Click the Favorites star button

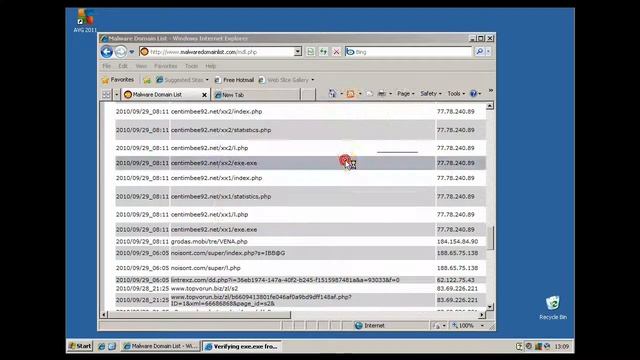click(118, 80)
